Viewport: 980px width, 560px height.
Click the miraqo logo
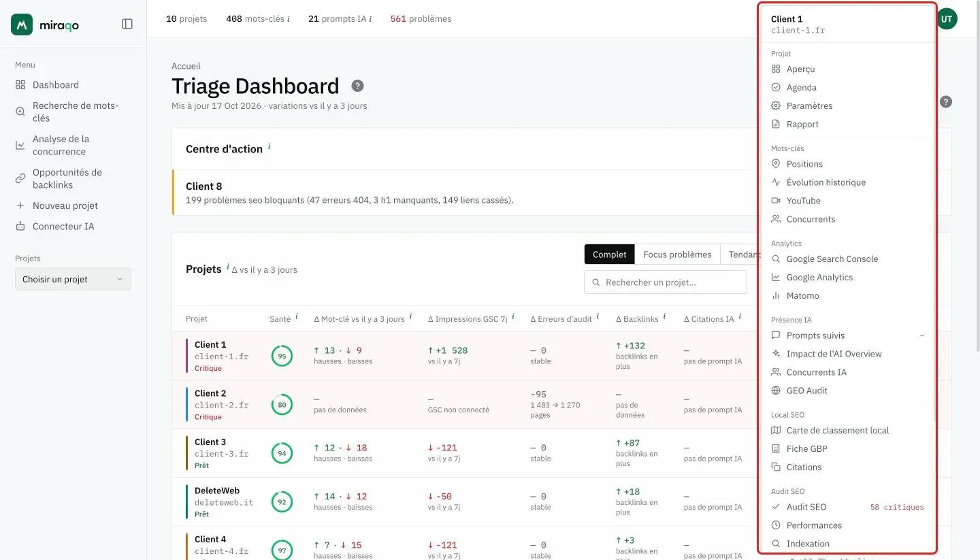pos(45,24)
